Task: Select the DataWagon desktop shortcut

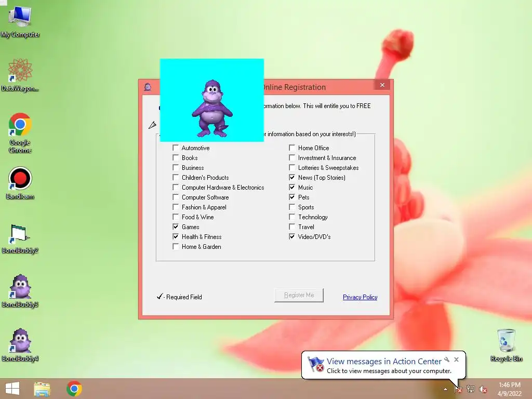Action: point(20,75)
